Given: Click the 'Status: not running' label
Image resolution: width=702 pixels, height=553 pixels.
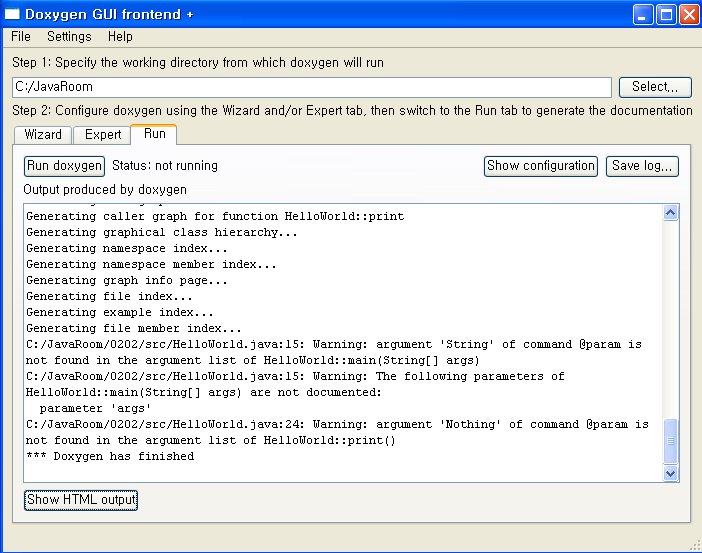Looking at the screenshot, I should [x=165, y=166].
